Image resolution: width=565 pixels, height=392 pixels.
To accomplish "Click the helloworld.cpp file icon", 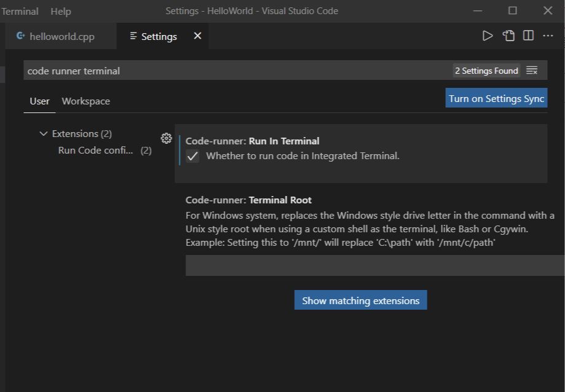I will click(x=20, y=36).
